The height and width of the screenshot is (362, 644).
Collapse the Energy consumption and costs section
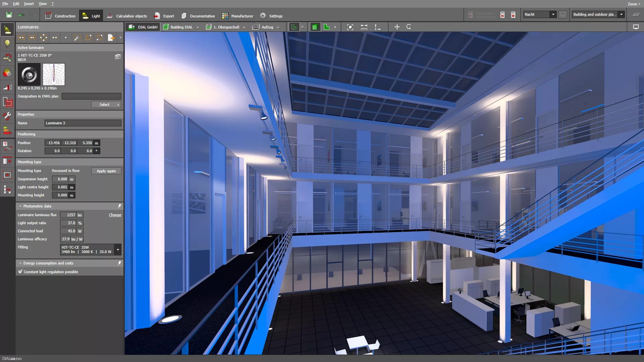pyautogui.click(x=20, y=263)
